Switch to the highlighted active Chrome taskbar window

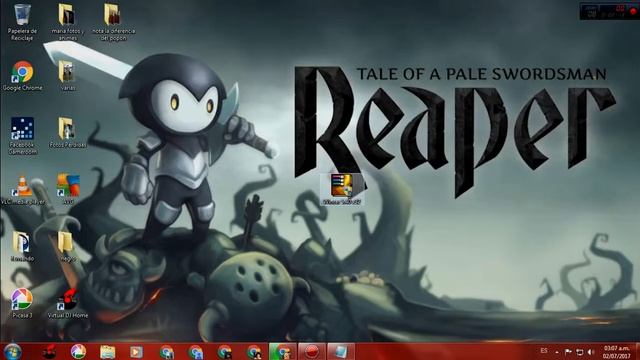pos(282,351)
